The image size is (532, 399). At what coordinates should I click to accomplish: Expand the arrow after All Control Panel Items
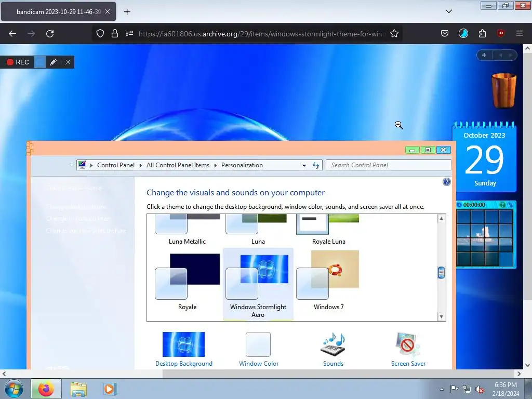215,165
